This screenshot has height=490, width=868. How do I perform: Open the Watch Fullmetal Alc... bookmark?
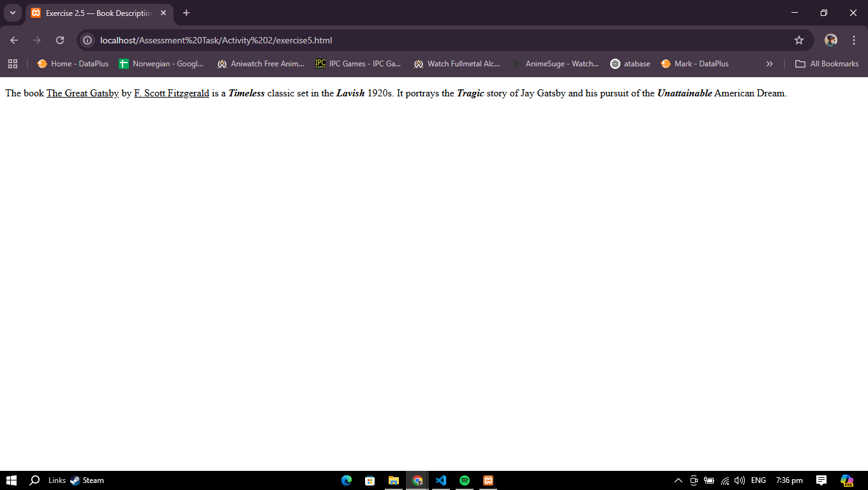pos(457,64)
